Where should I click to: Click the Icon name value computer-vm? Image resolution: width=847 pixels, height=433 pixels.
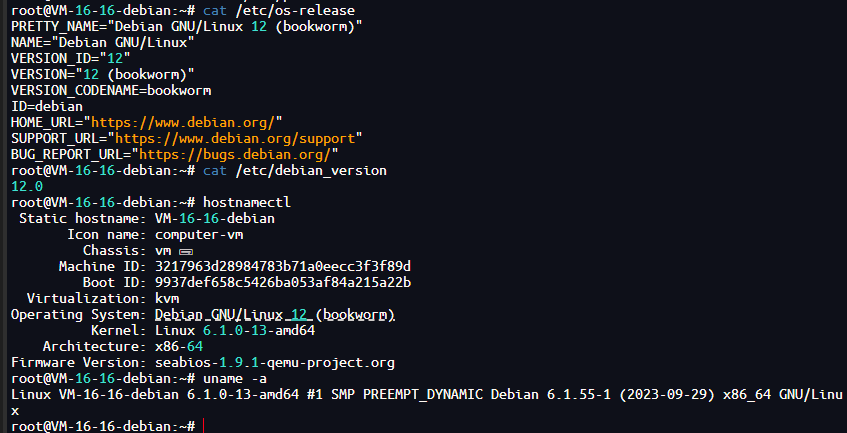pos(199,235)
